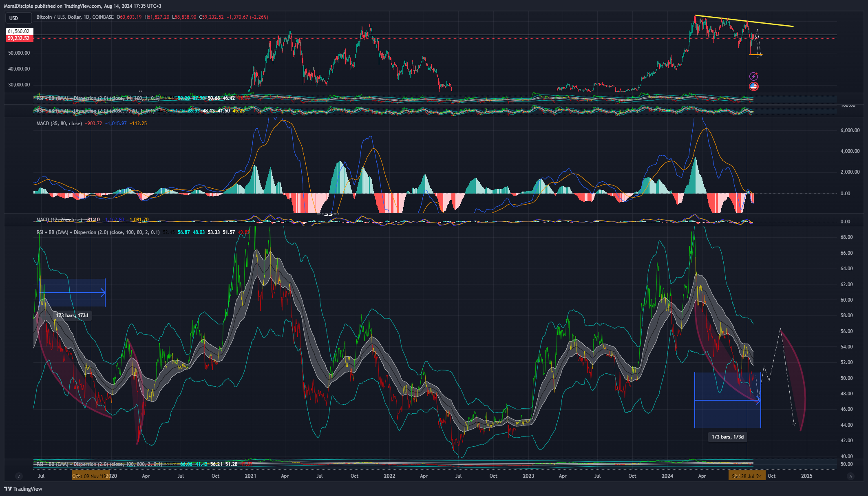The image size is (868, 496).
Task: Click the cyan 66.06 RSI value
Action: 186,464
